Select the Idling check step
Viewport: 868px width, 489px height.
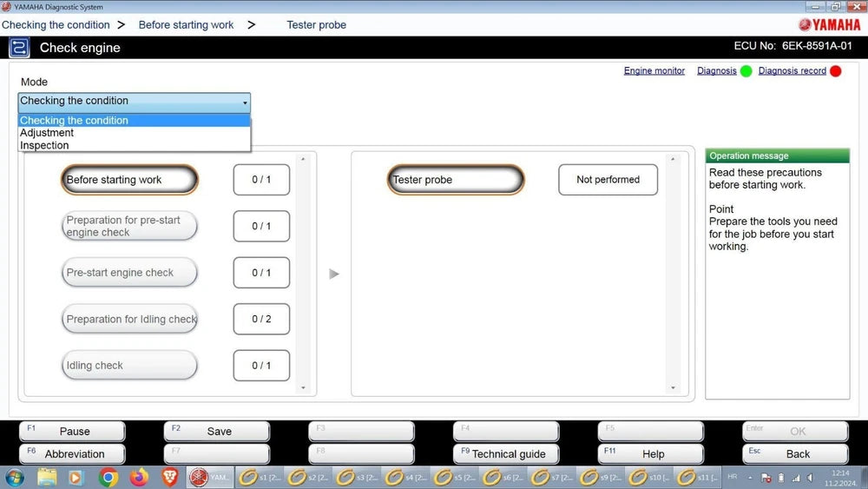[x=129, y=366]
